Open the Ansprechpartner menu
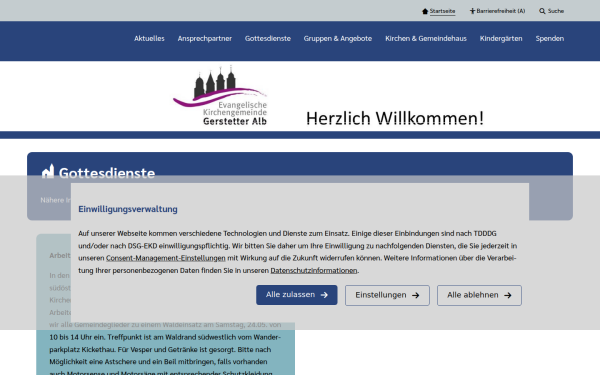Viewport: 600px width, 375px height. pyautogui.click(x=205, y=39)
